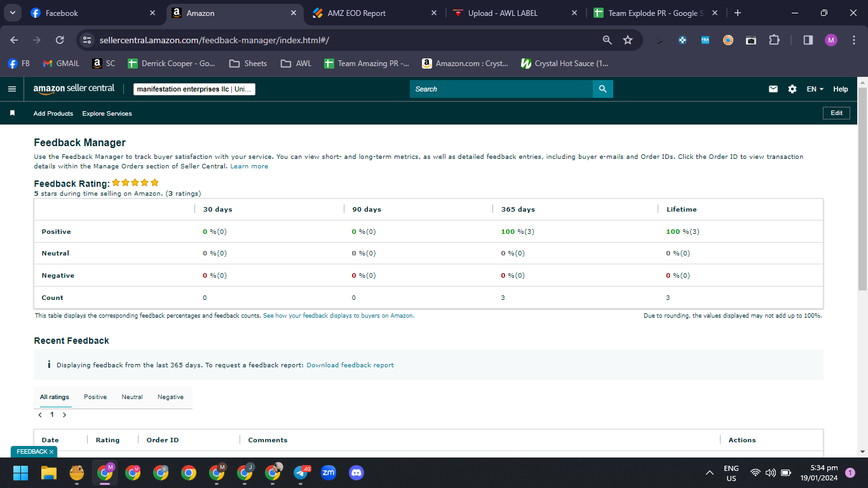The width and height of the screenshot is (868, 488).
Task: Go to next feedback page arrow
Action: (x=64, y=415)
